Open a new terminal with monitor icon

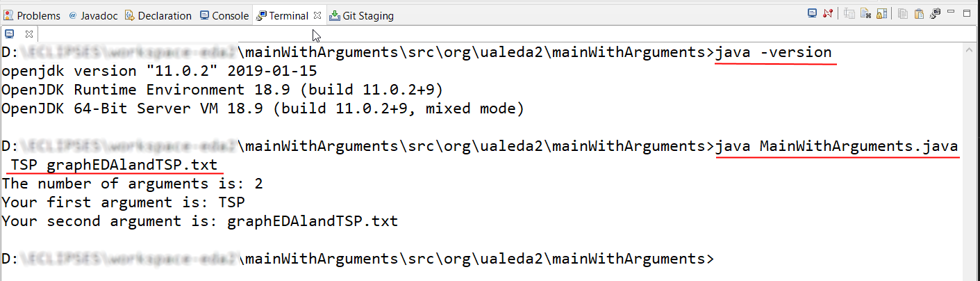[812, 13]
